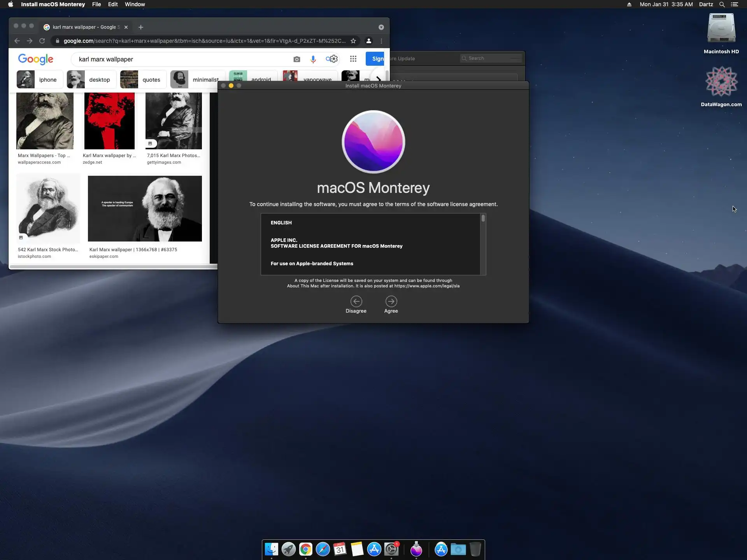Expand the Chrome tab search dropdown

tap(381, 27)
